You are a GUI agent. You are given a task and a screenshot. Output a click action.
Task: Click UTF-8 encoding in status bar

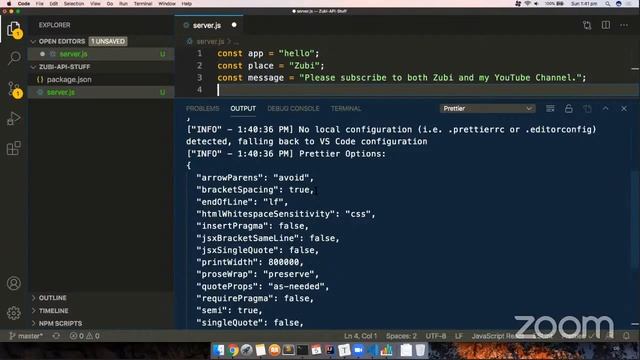(x=436, y=336)
